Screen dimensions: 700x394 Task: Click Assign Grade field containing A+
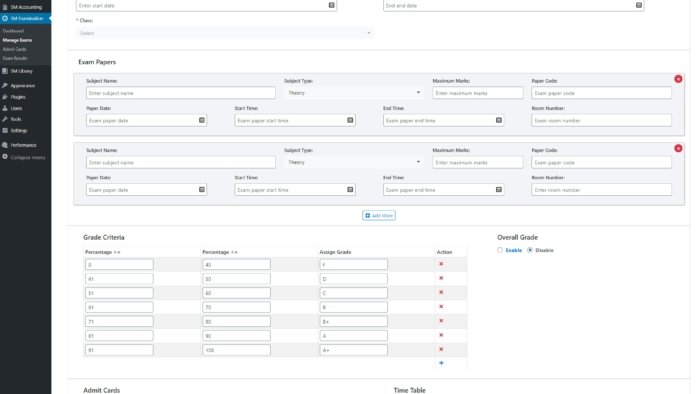354,350
